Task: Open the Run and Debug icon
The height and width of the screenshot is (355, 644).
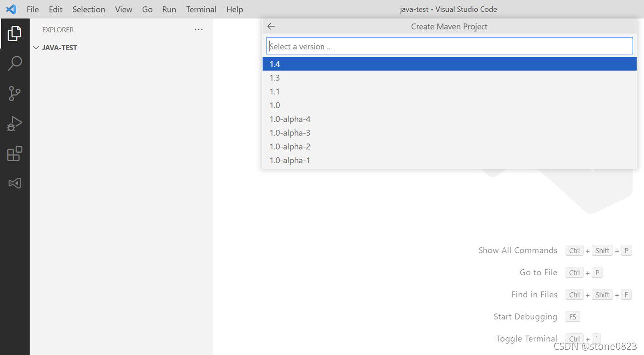Action: tap(15, 124)
